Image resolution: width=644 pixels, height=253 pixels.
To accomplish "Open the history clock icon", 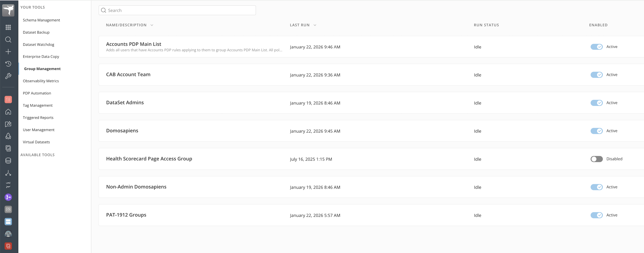I will (x=8, y=64).
